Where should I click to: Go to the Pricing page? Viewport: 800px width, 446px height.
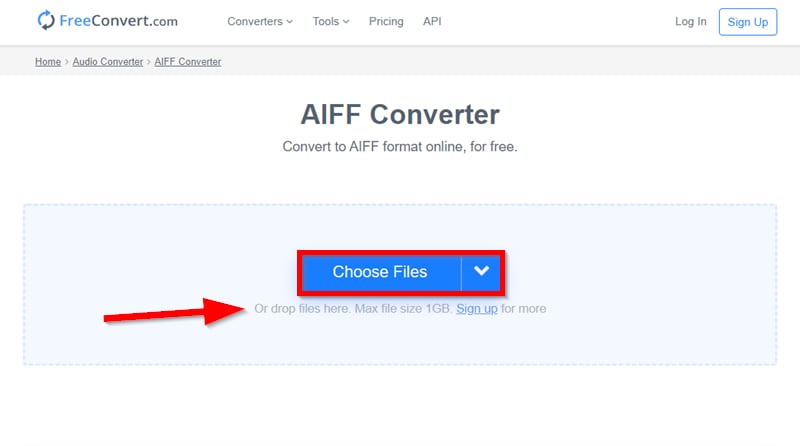(386, 21)
